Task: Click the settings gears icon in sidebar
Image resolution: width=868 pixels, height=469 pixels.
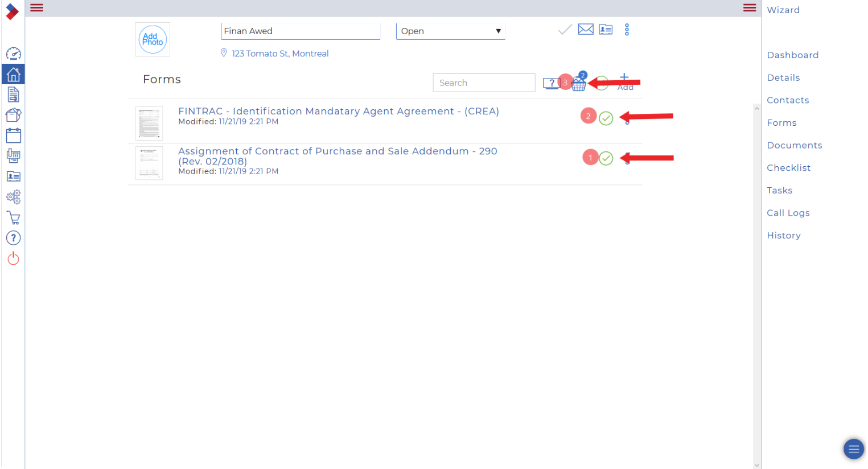Action: point(13,197)
